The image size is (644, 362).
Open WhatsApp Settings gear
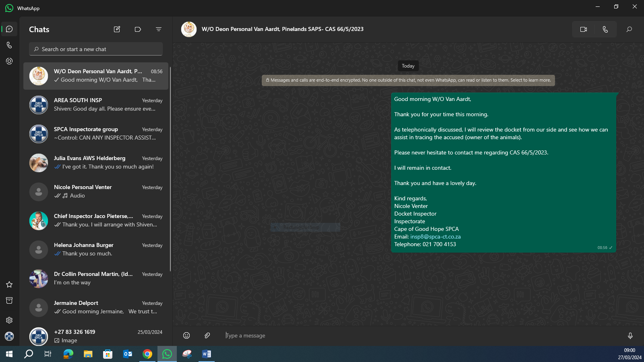9,320
